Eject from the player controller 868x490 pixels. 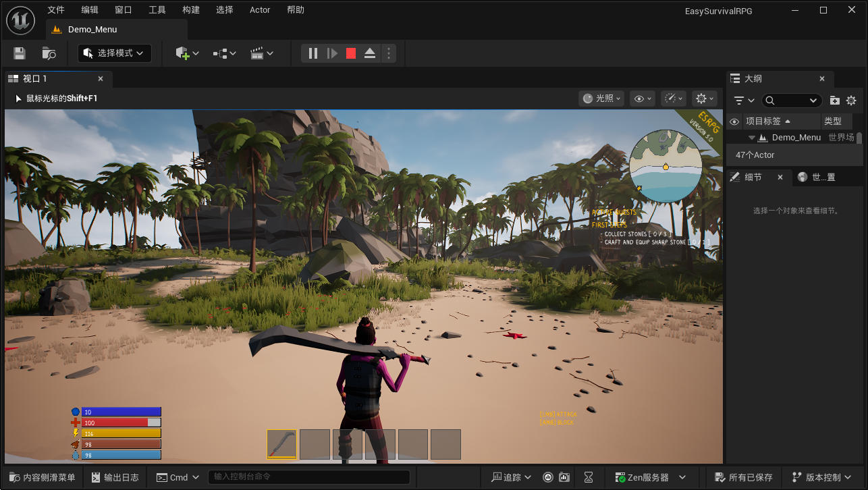pos(370,53)
